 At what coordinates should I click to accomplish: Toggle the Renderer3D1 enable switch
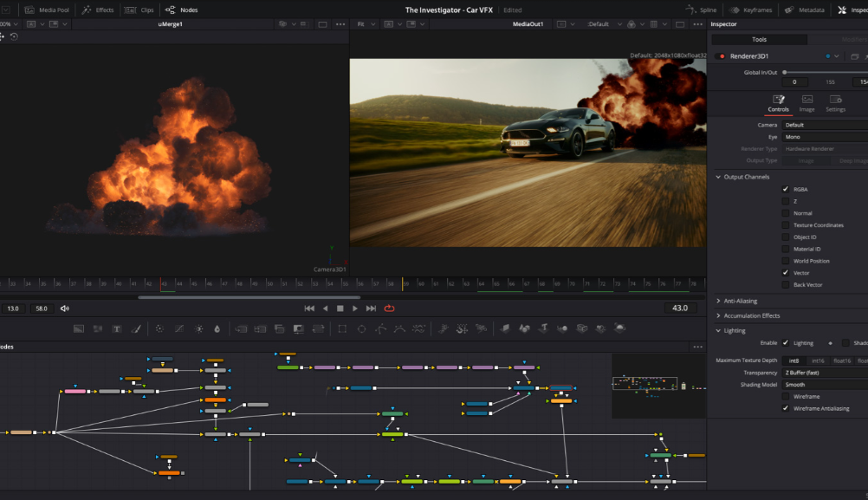tap(722, 56)
